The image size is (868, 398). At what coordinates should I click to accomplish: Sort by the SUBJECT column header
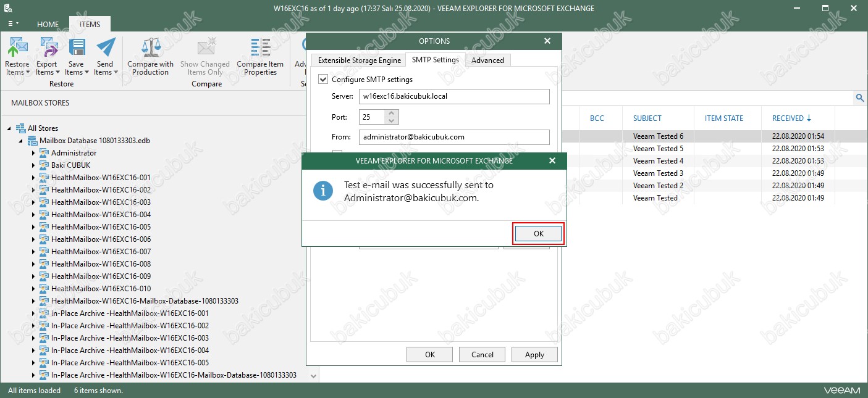point(647,118)
